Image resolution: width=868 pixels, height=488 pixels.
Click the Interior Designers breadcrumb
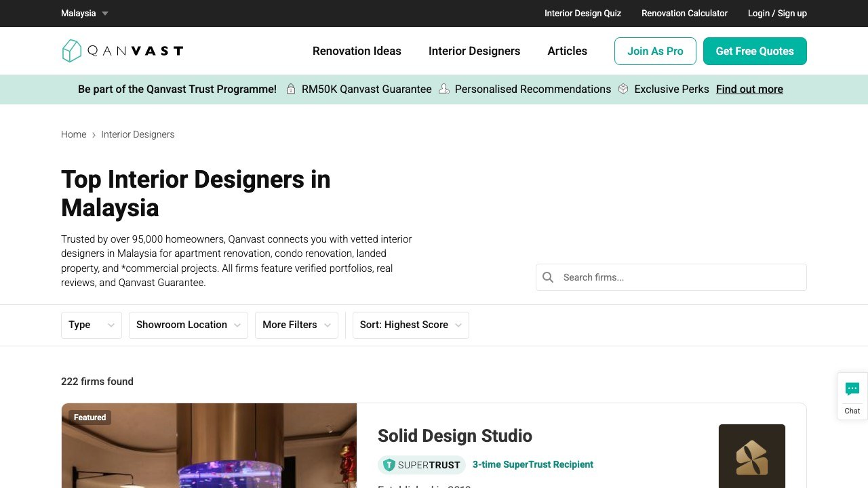pos(138,134)
